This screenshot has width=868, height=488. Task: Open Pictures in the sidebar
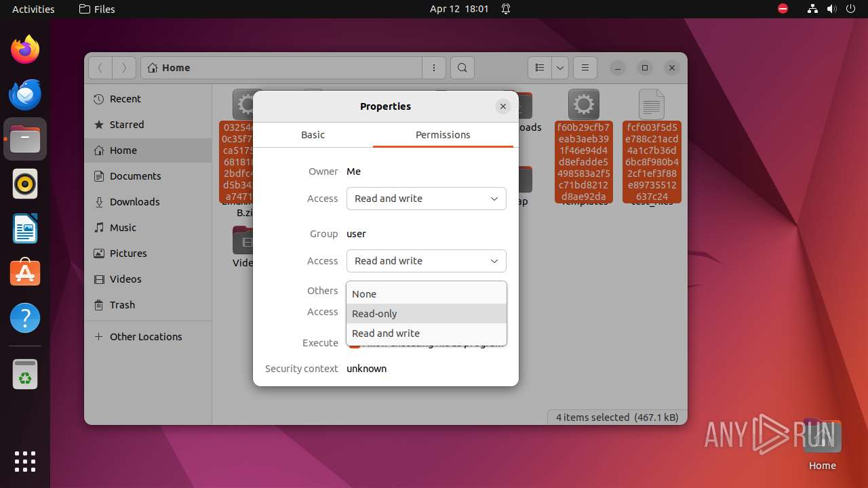point(148,253)
